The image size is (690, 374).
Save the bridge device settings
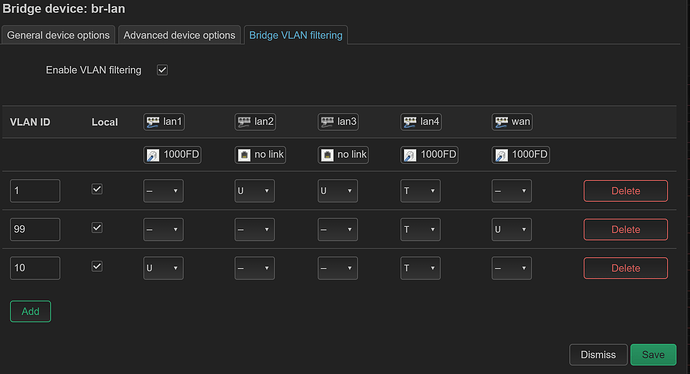(x=653, y=355)
